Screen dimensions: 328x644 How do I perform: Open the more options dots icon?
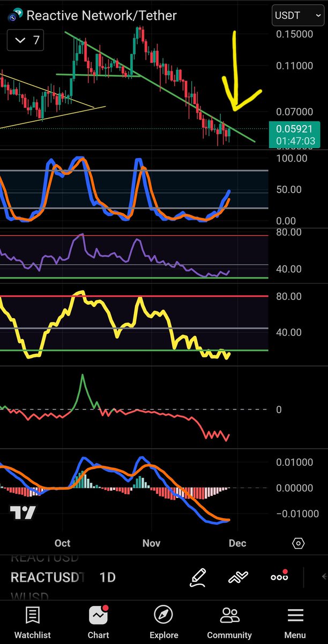click(x=279, y=576)
